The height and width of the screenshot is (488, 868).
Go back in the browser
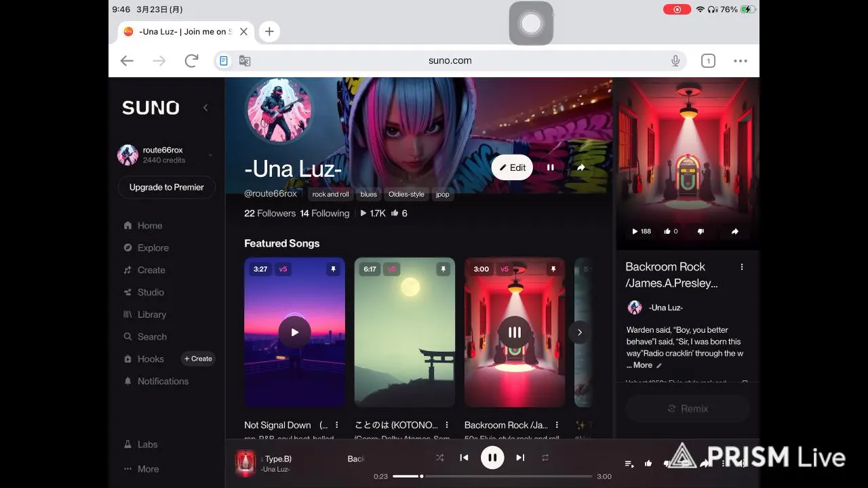pyautogui.click(x=127, y=60)
